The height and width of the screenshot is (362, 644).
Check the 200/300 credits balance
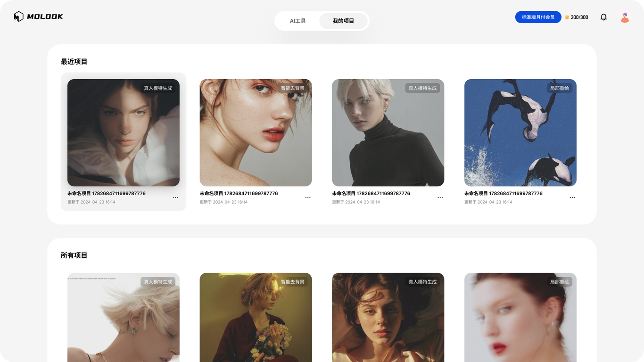pyautogui.click(x=579, y=17)
